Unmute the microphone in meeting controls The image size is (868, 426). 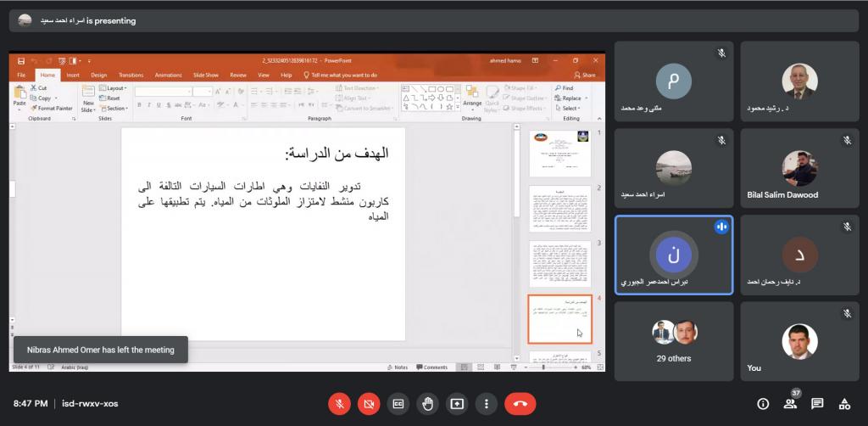pyautogui.click(x=339, y=404)
